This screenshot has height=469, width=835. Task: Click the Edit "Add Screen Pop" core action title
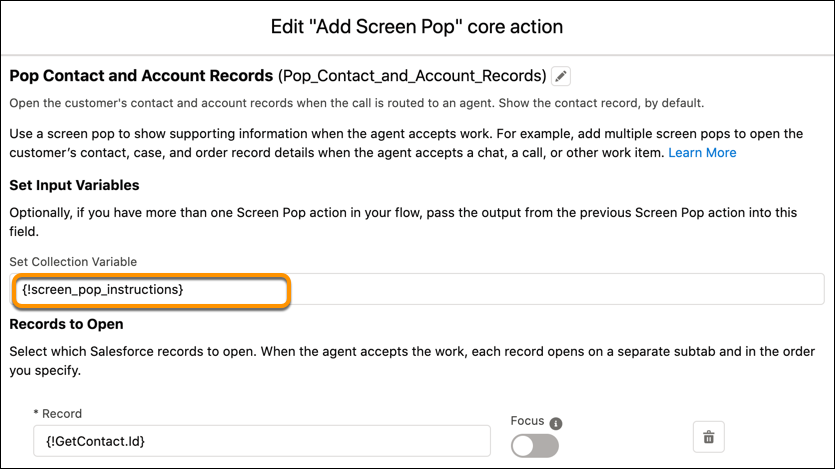(x=417, y=26)
